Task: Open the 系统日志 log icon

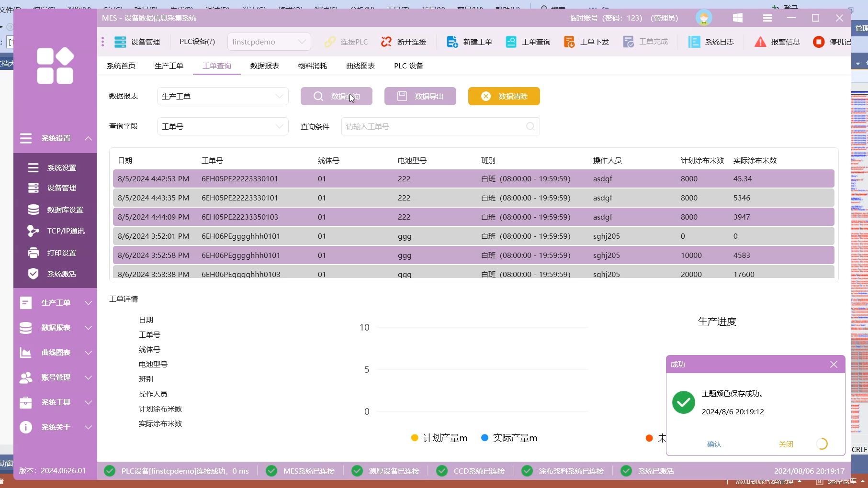Action: (694, 42)
